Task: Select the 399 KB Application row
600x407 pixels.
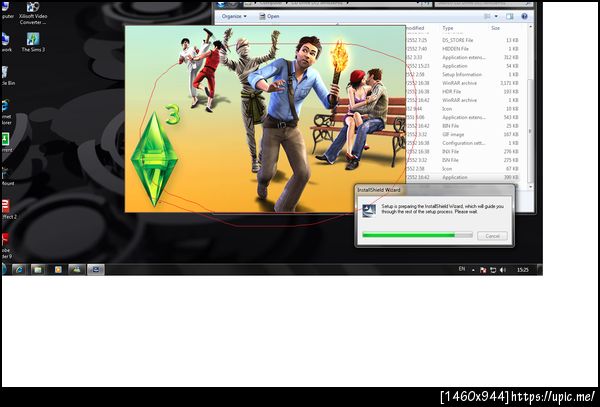Action: (463, 177)
